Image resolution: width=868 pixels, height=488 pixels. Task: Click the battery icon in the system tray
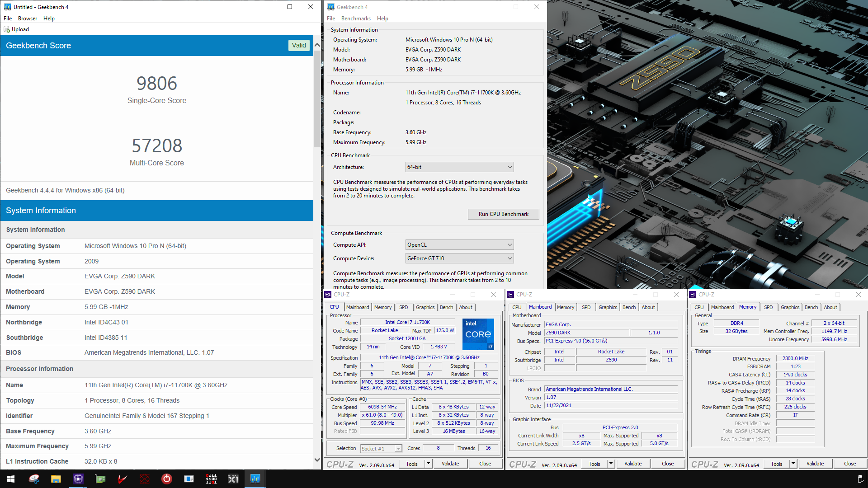860,479
